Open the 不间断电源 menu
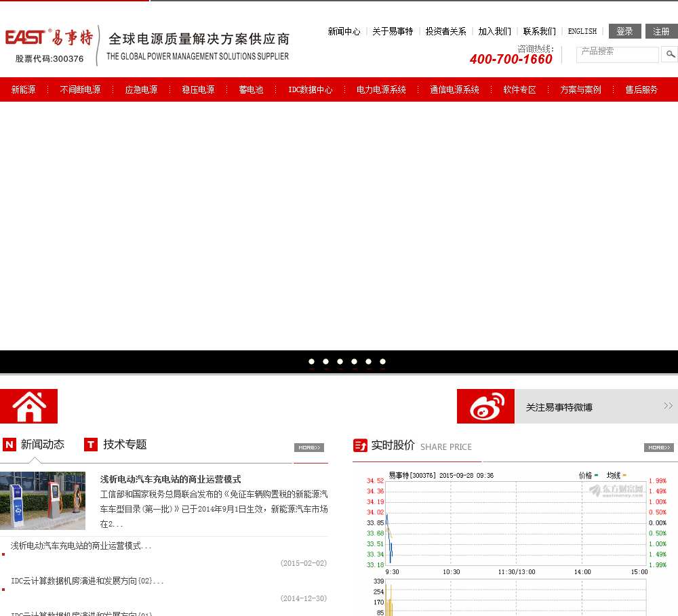The width and height of the screenshot is (678, 616). pyautogui.click(x=80, y=89)
